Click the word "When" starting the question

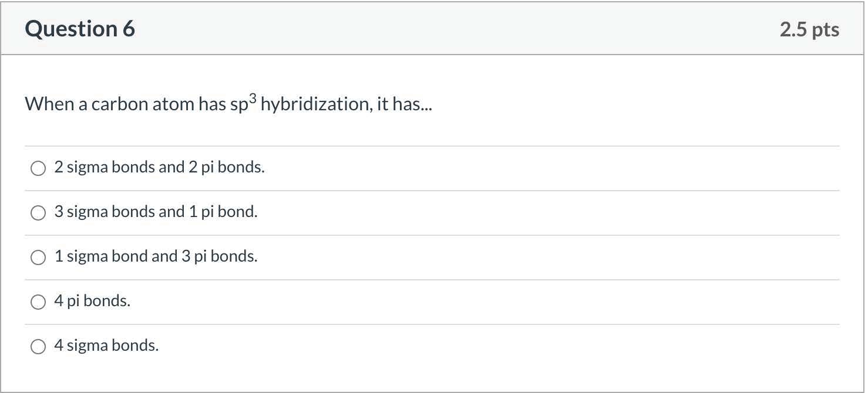(49, 104)
